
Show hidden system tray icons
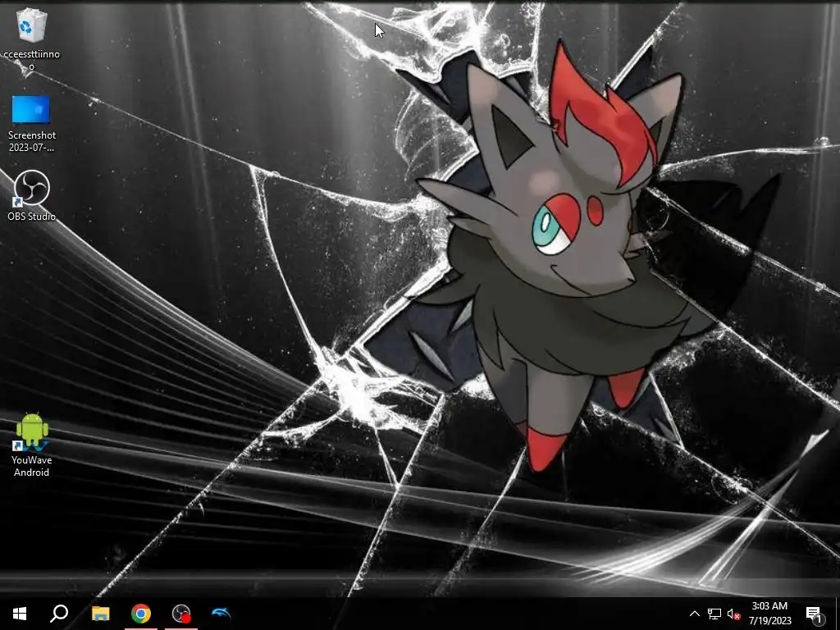coord(694,614)
